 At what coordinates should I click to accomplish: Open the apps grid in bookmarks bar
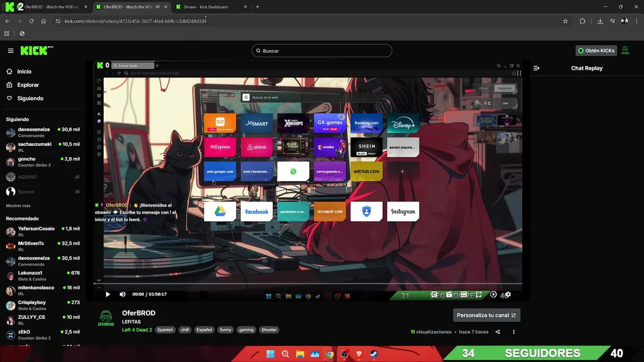(7, 34)
